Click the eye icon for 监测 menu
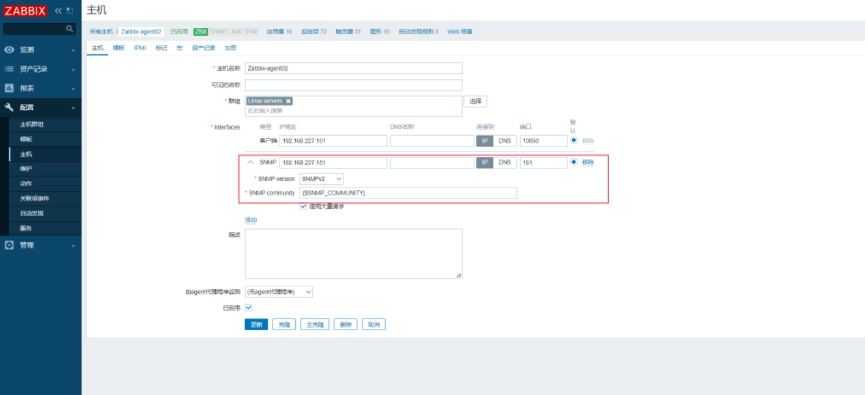868x395 pixels. (9, 49)
